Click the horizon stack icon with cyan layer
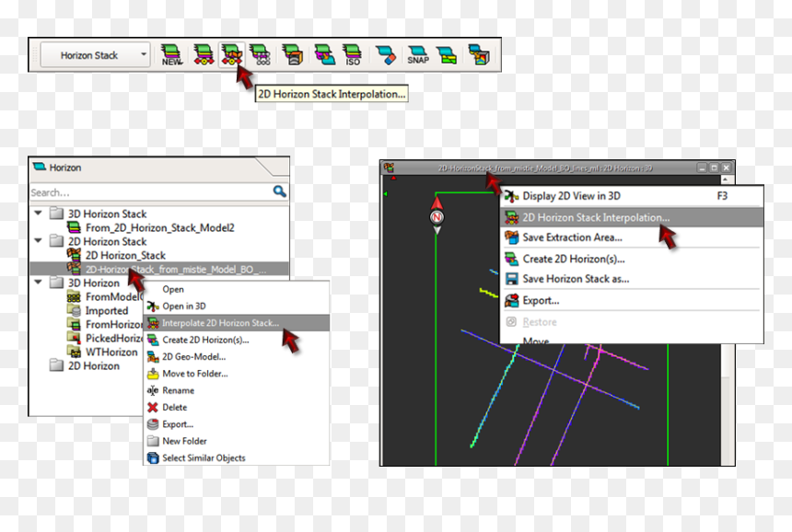The height and width of the screenshot is (532, 792). [324, 54]
